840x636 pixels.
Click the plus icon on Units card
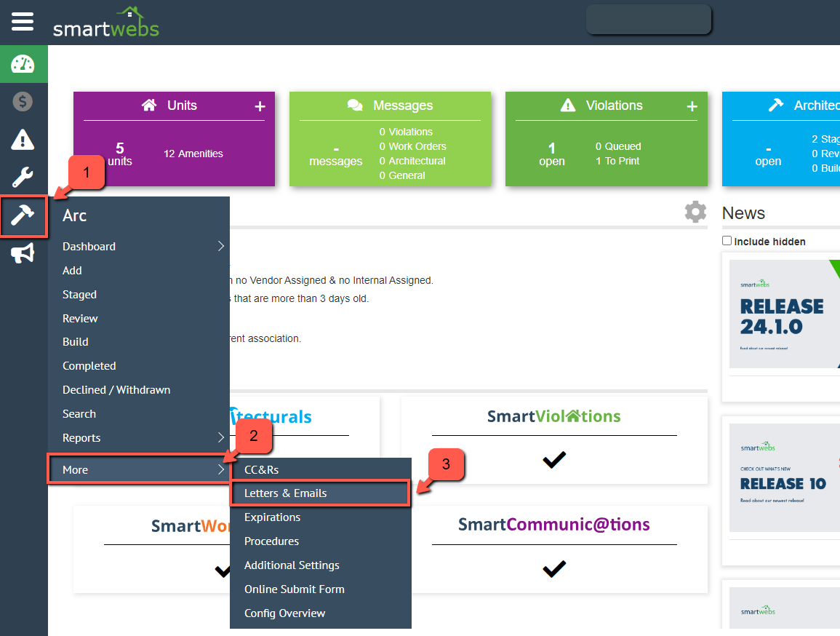click(x=260, y=107)
